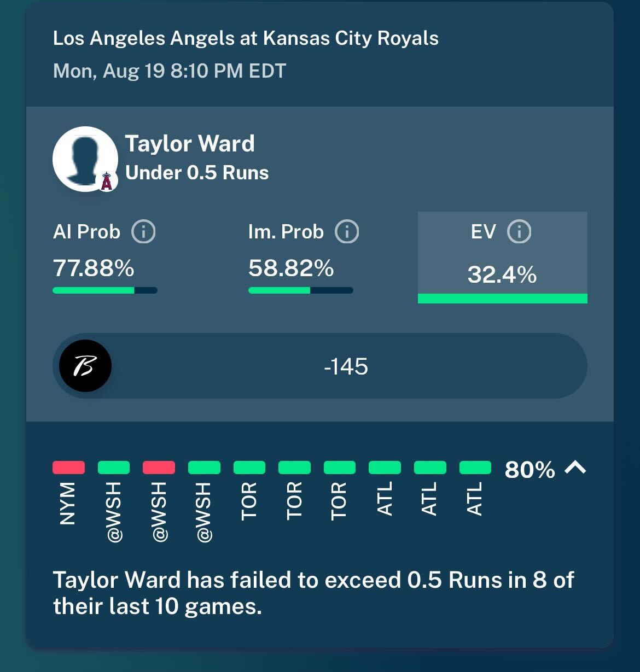The height and width of the screenshot is (672, 640).
Task: Collapse the last 10 games chevron
Action: tap(575, 468)
